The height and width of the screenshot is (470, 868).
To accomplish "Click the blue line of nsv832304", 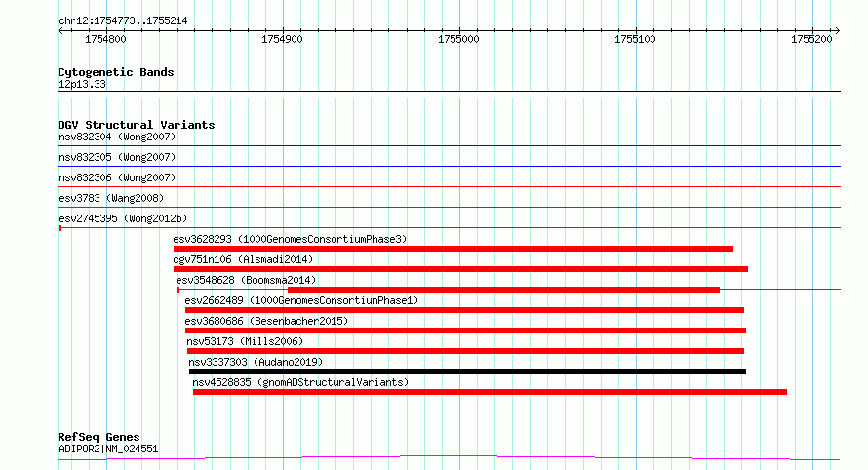I will coord(449,146).
